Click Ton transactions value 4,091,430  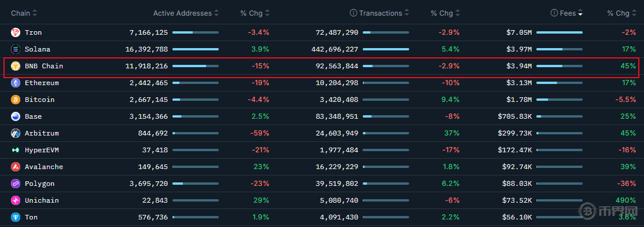339,217
